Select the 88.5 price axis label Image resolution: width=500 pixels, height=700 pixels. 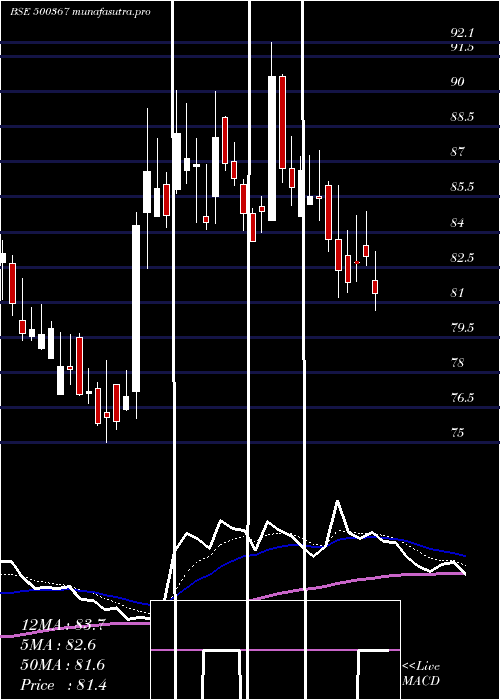click(462, 117)
